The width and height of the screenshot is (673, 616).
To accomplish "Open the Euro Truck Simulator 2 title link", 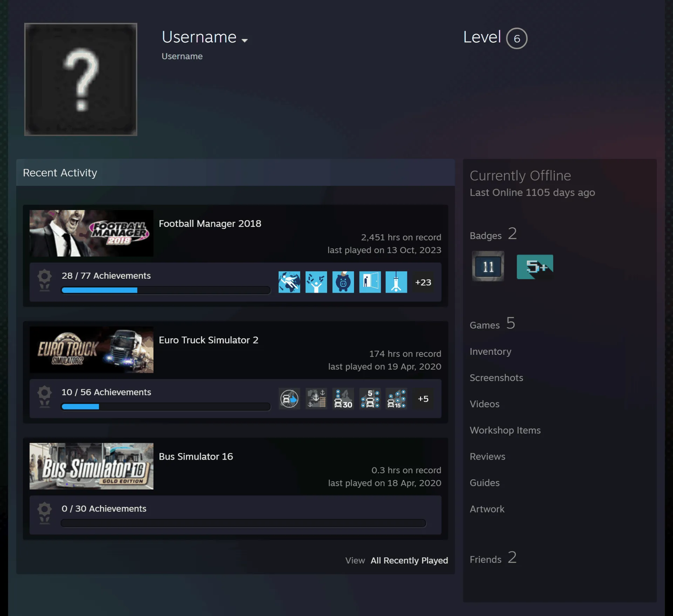I will [x=209, y=340].
